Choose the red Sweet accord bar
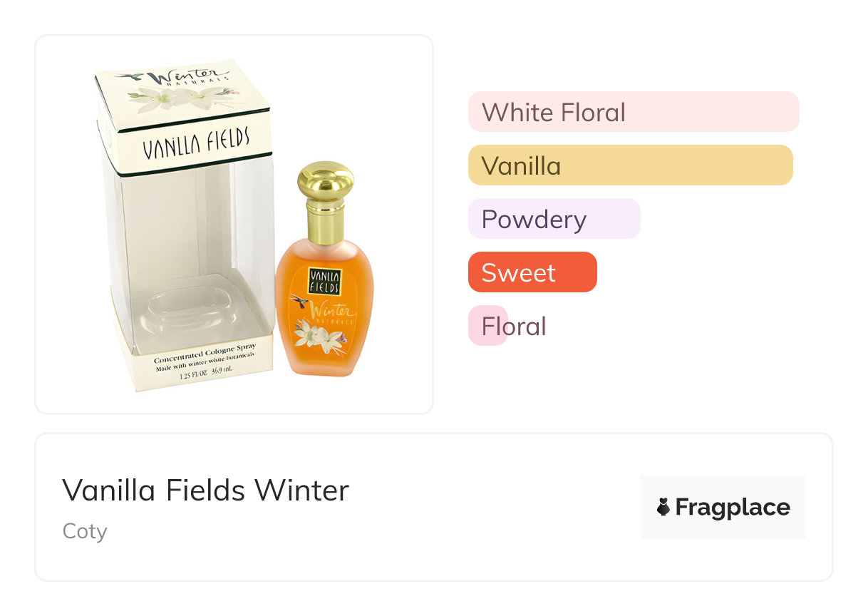868x616 pixels. 532,272
